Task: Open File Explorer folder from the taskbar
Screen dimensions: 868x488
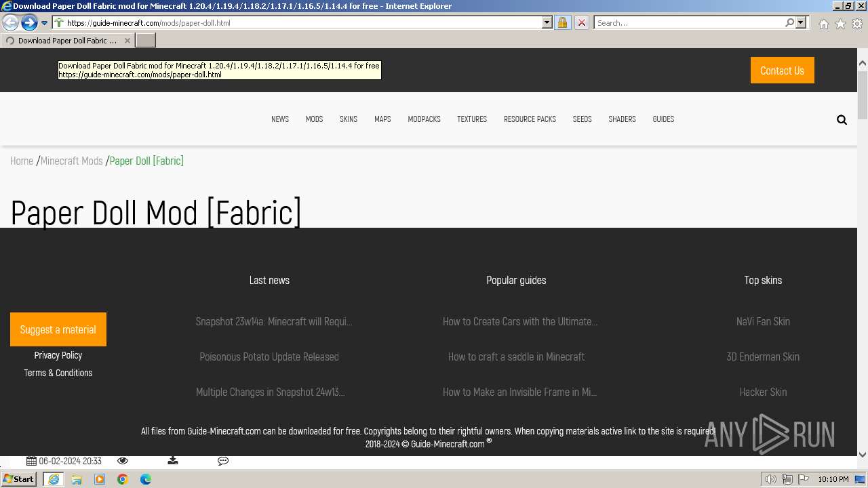Action: click(x=77, y=479)
